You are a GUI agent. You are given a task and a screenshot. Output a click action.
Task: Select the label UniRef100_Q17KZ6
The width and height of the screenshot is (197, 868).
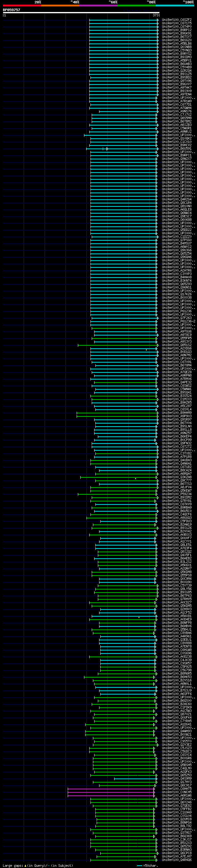point(177,294)
